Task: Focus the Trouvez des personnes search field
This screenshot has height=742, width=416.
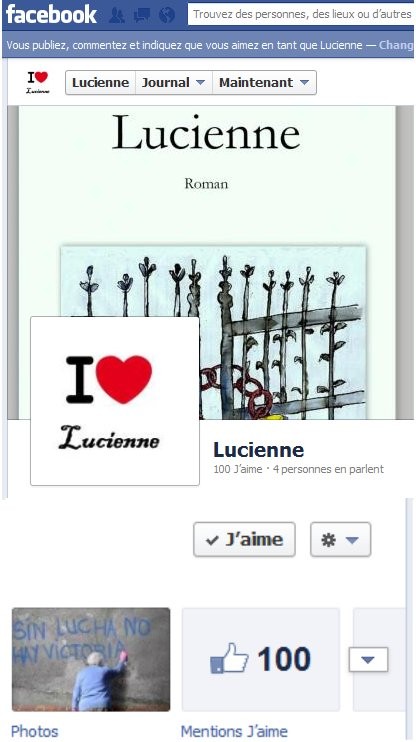Action: [301, 15]
